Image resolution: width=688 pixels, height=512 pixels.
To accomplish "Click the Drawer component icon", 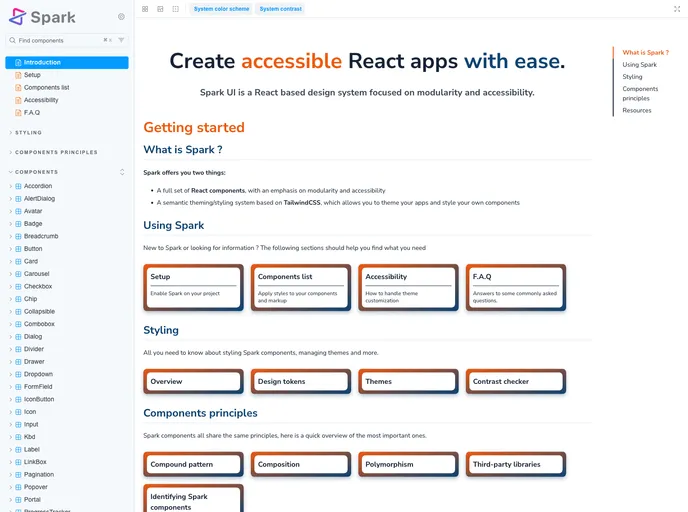I will point(18,362).
